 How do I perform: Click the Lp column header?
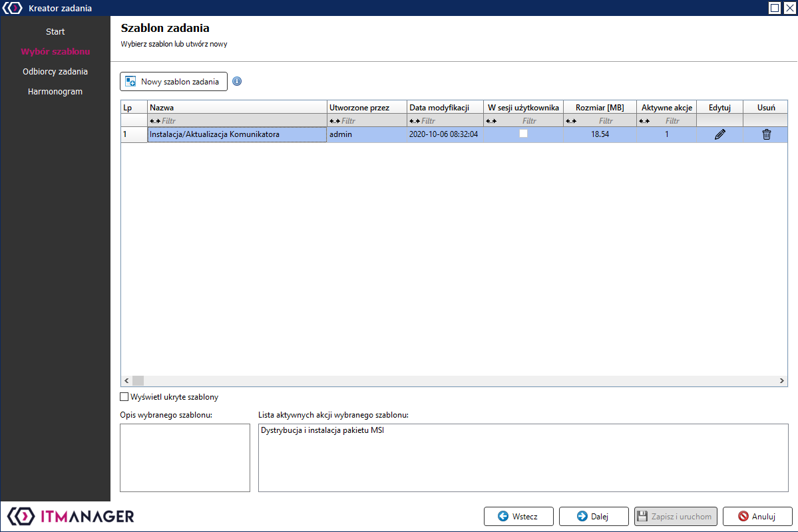coord(134,107)
